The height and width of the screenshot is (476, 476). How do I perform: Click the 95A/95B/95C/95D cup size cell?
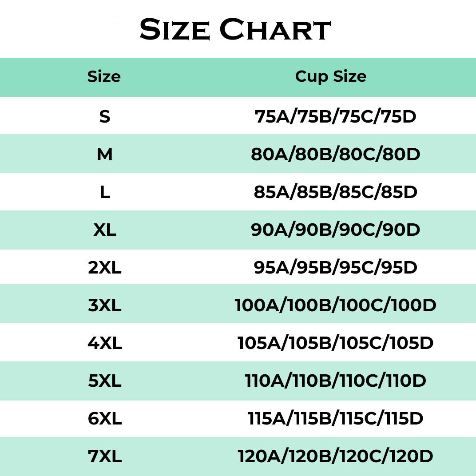pos(335,267)
